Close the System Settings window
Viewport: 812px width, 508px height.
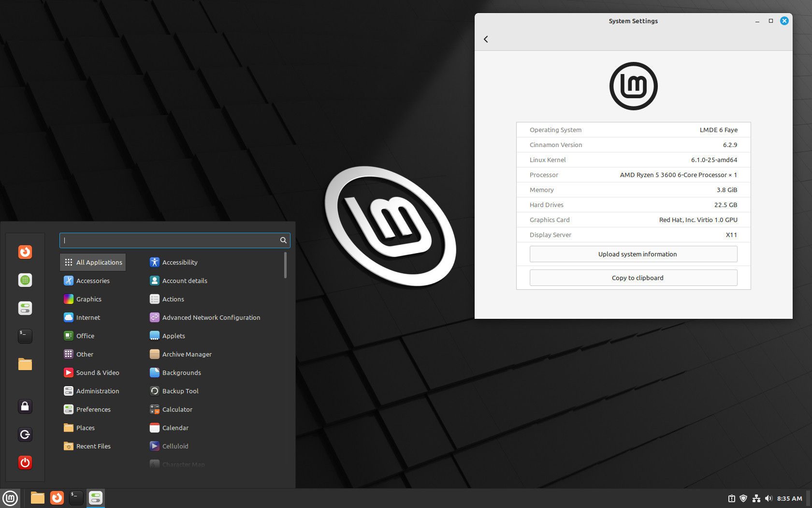[x=784, y=21]
